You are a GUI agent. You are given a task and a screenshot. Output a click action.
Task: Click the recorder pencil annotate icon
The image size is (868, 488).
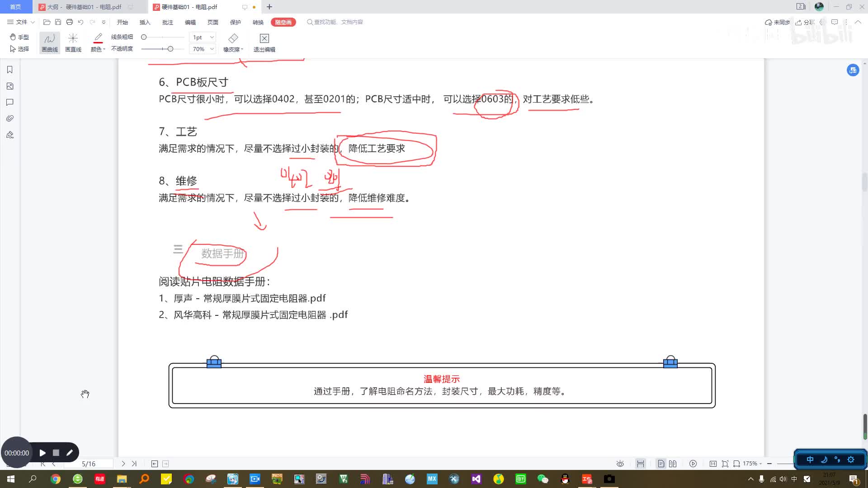(x=70, y=453)
